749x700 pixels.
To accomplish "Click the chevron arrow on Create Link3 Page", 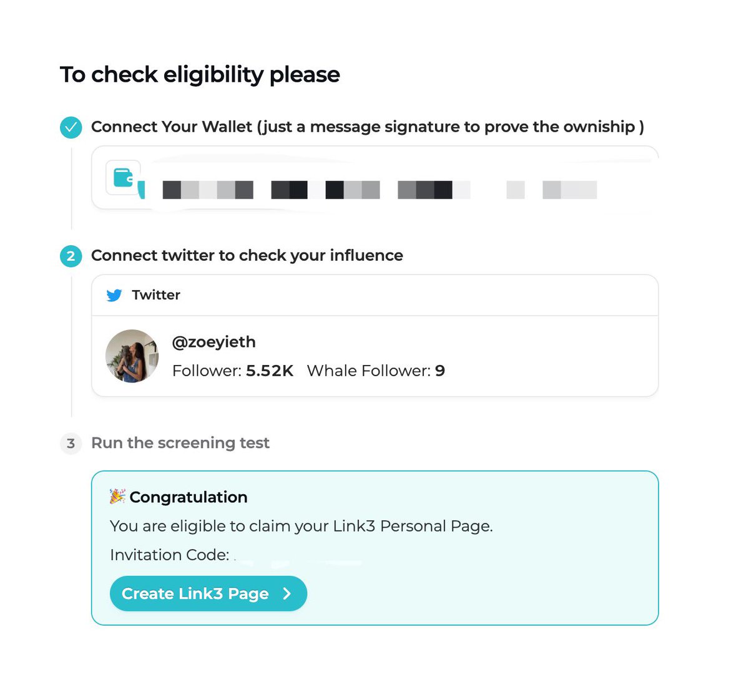I will [x=287, y=593].
